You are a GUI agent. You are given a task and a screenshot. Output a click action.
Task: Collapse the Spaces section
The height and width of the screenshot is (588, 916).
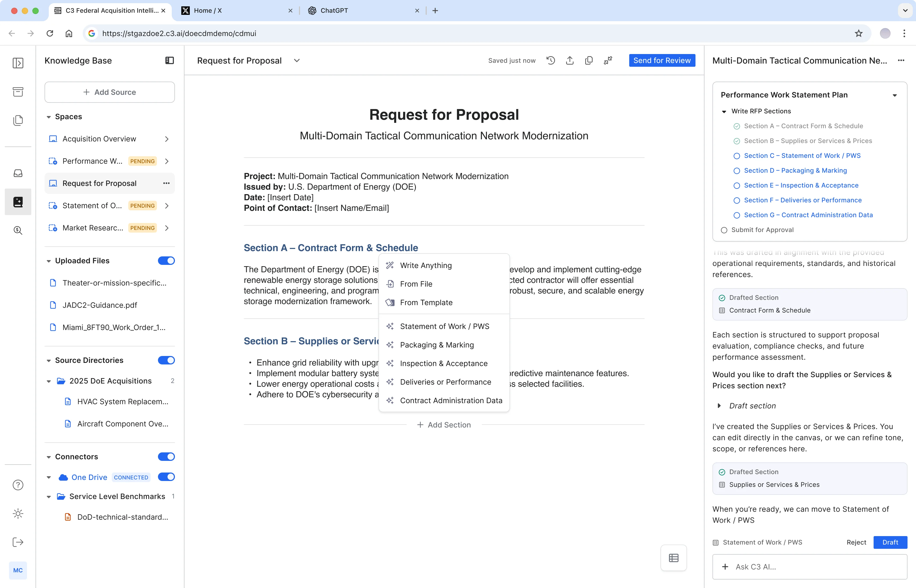[x=49, y=117]
